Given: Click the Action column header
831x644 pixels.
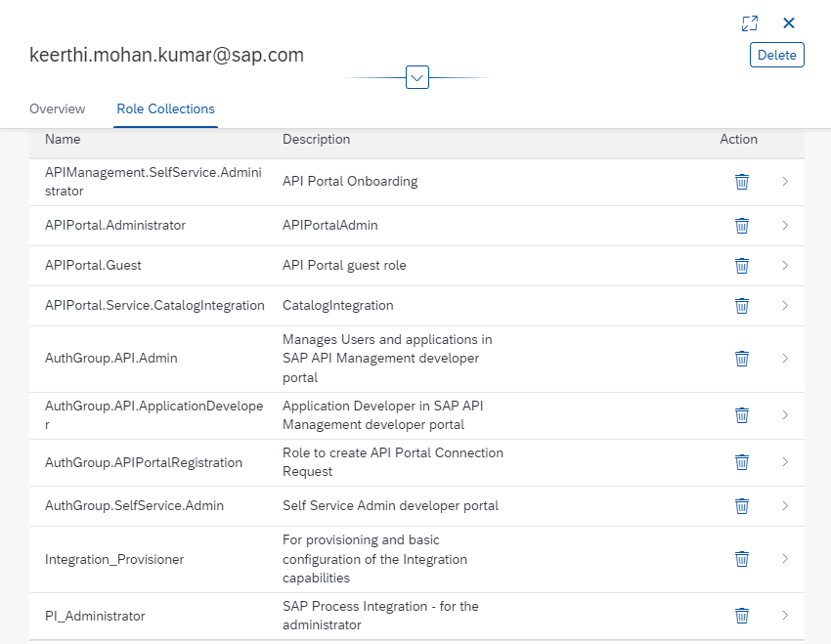Looking at the screenshot, I should pyautogui.click(x=738, y=140).
